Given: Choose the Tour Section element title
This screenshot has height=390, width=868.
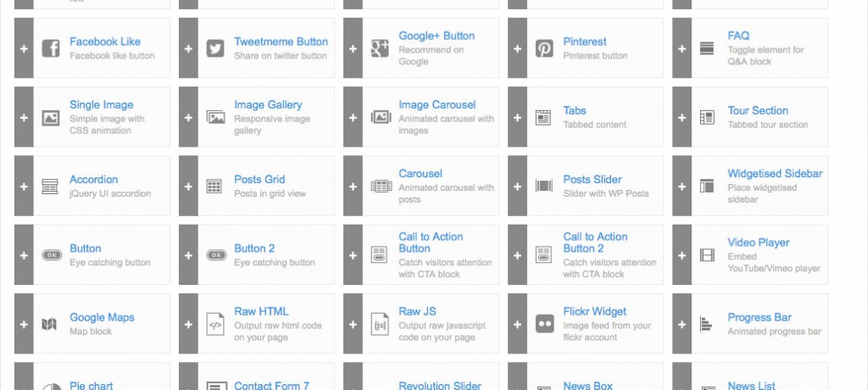Looking at the screenshot, I should [758, 111].
